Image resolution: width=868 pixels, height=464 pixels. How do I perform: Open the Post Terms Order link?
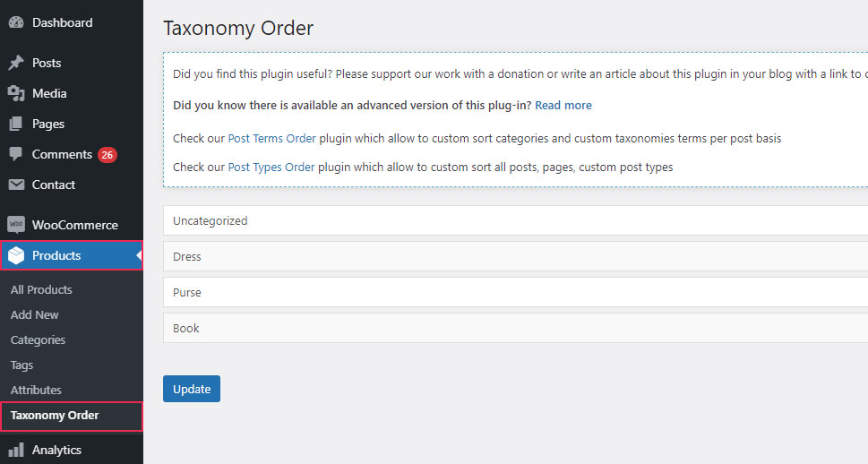click(x=271, y=139)
